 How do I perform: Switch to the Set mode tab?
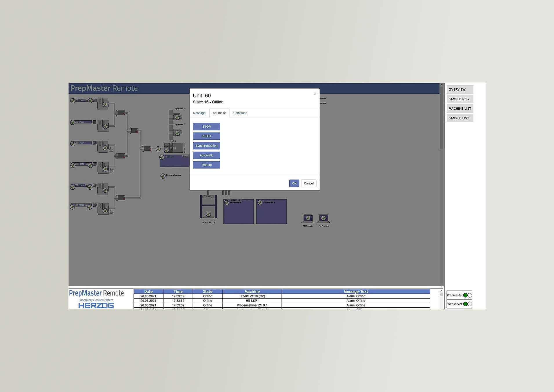point(219,113)
